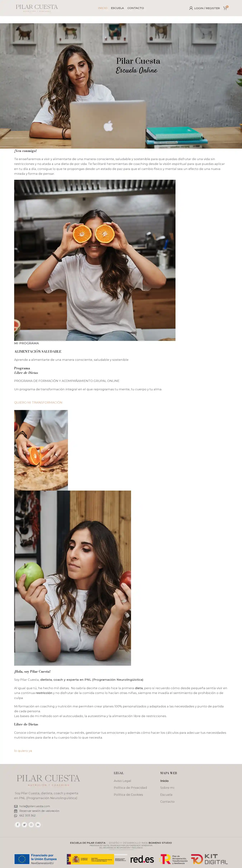
Task: Open Política de Cookies link
Action: coord(128,795)
